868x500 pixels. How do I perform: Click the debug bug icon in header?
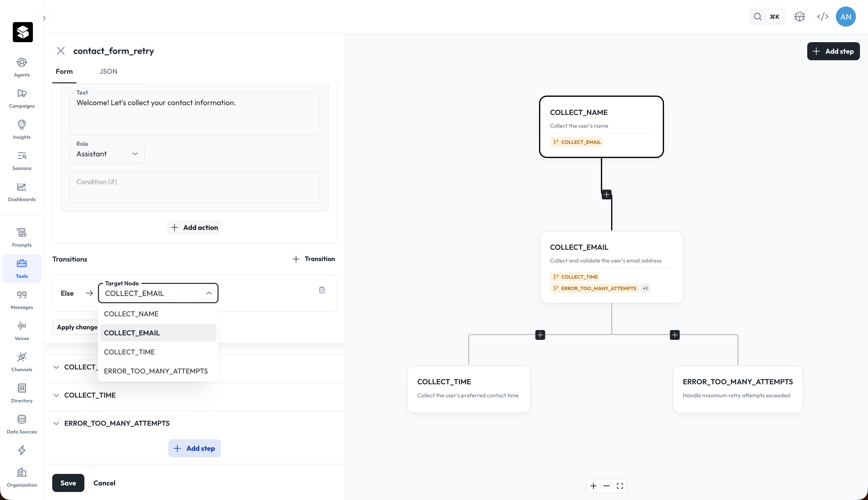800,17
